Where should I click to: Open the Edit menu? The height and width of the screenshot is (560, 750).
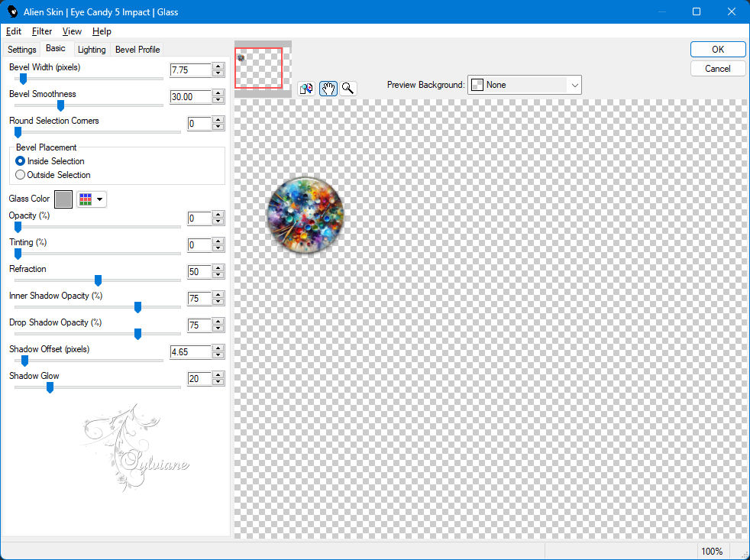coord(14,31)
